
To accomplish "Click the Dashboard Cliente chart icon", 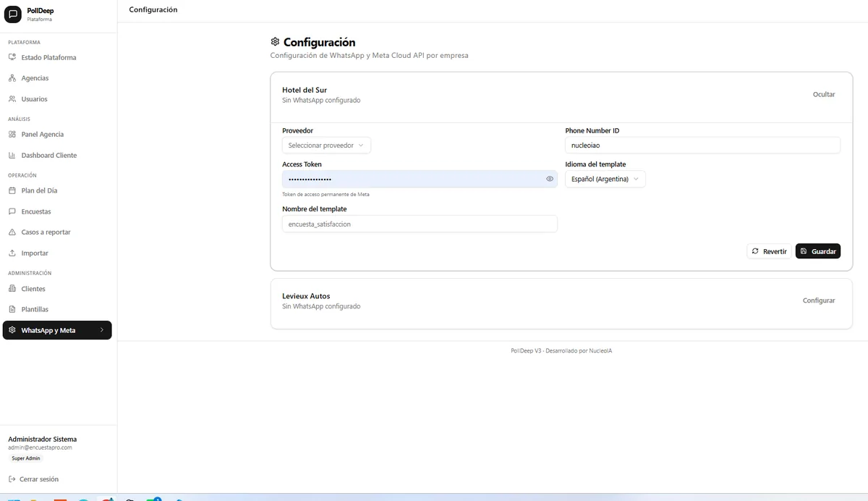I will point(12,156).
